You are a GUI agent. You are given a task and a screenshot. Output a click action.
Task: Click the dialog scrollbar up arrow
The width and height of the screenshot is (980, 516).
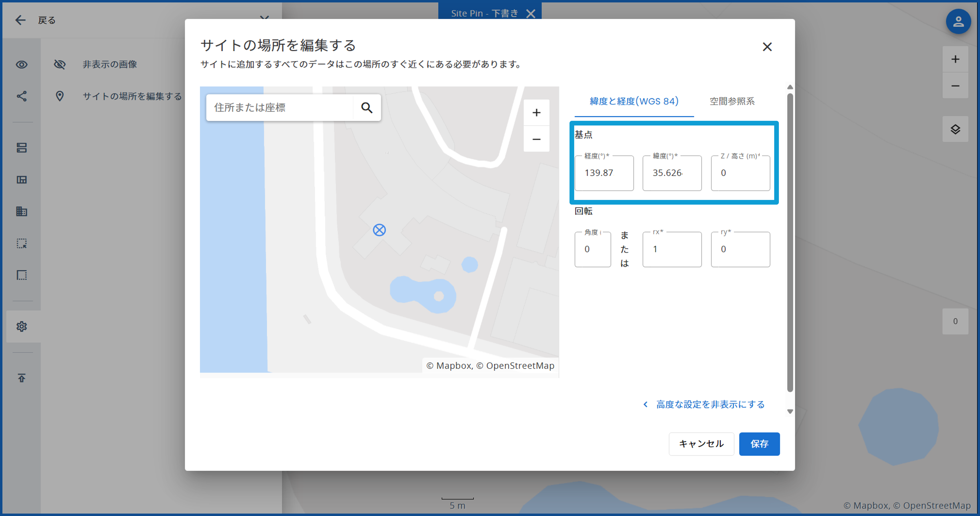pos(790,87)
